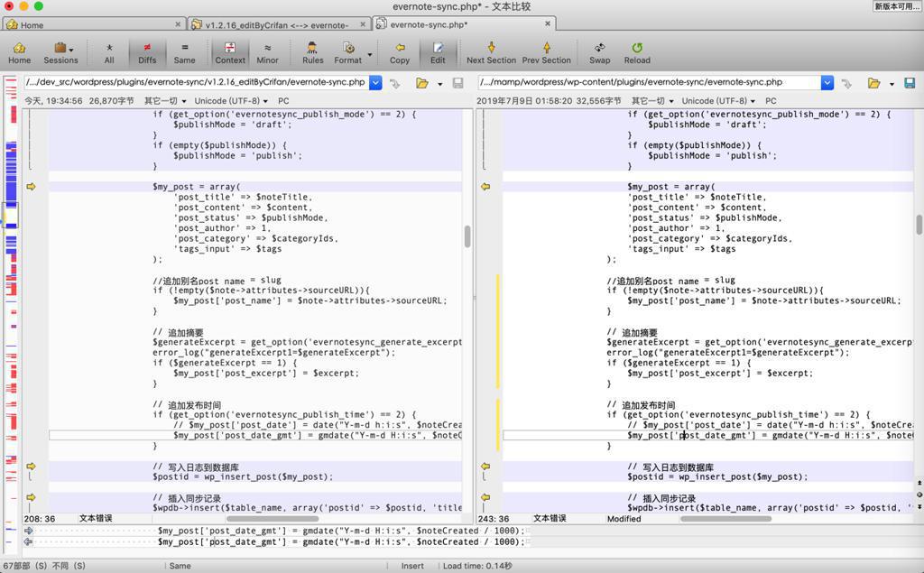Jump to Next Section
The image size is (924, 573).
[x=491, y=52]
